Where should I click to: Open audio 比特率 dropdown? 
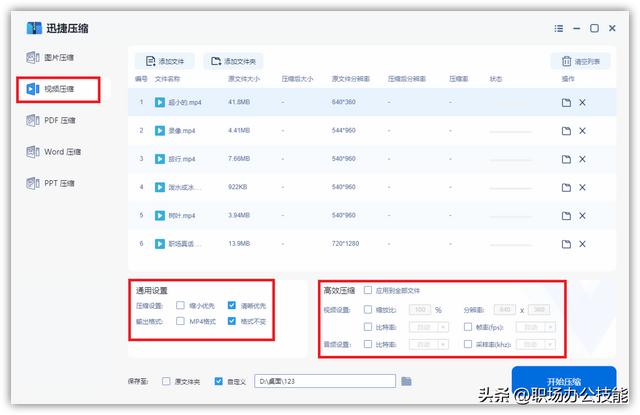(x=429, y=344)
